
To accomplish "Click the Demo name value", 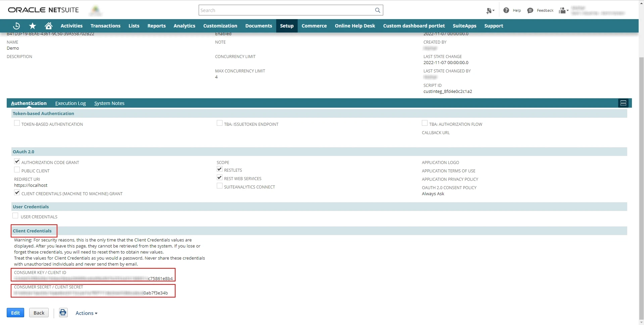I will pos(13,48).
